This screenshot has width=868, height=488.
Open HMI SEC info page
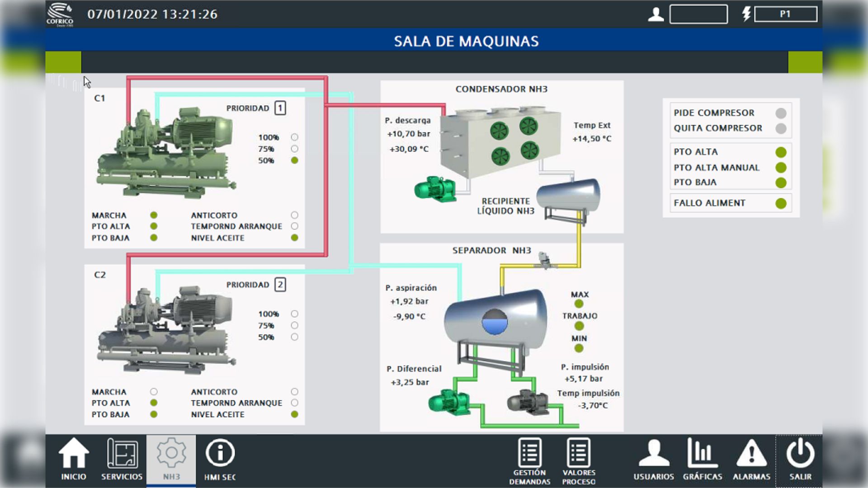pyautogui.click(x=220, y=460)
